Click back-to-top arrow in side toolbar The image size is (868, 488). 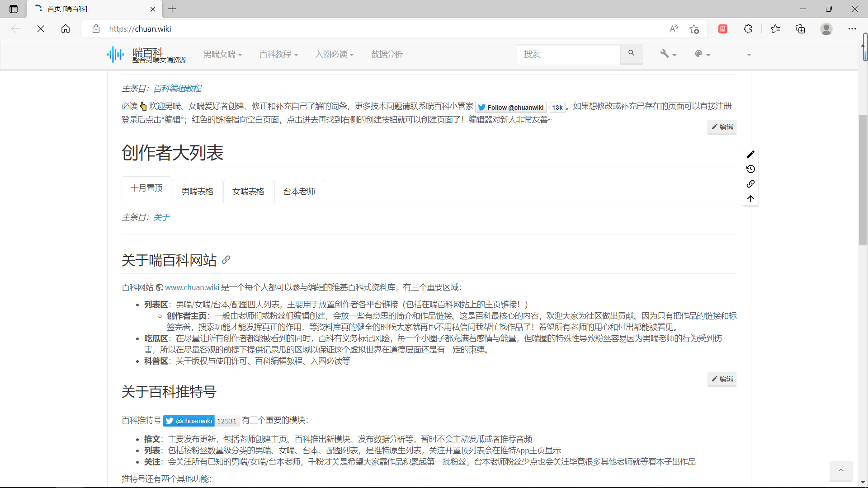(x=750, y=199)
